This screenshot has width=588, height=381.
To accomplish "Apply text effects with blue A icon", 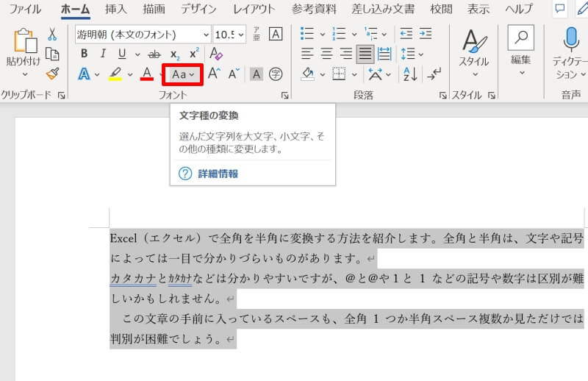I will click(x=84, y=74).
